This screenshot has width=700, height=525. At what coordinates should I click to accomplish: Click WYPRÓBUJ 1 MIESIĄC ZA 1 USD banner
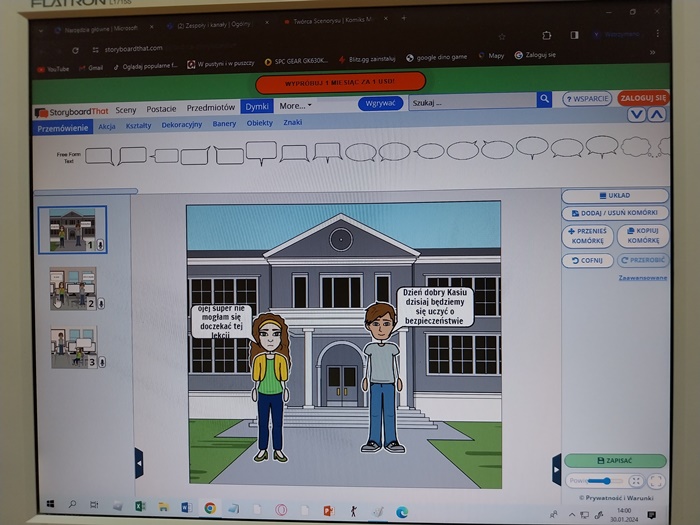point(340,83)
